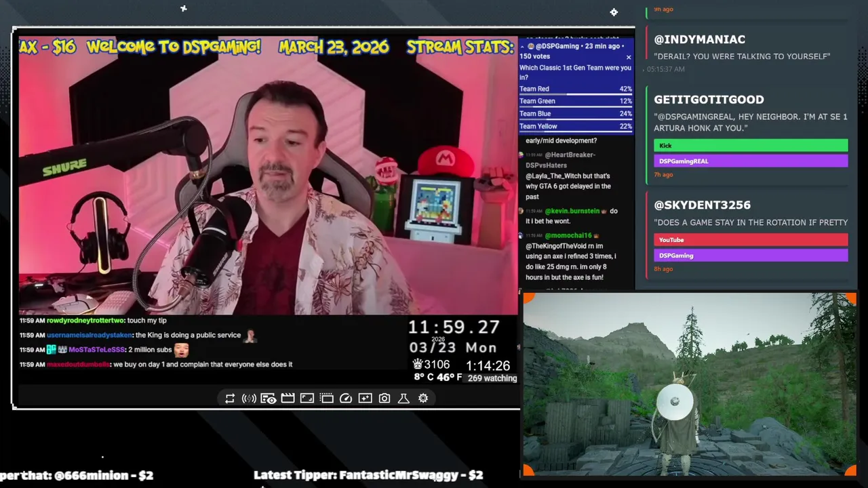Open the speedometer playback speed icon
868x488 pixels.
coord(346,399)
